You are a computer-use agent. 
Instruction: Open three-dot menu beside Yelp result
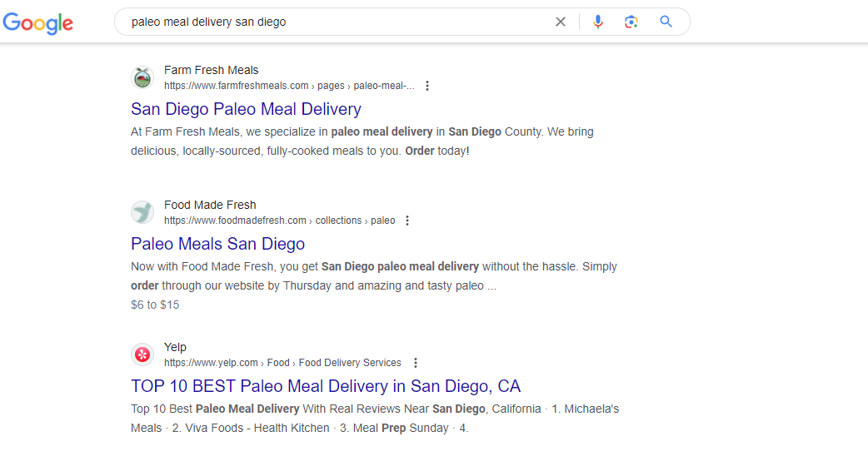coord(416,363)
